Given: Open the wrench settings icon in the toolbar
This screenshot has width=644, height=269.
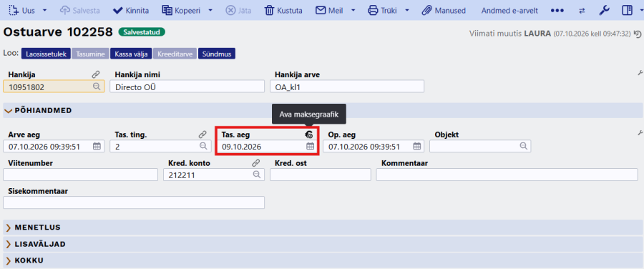Looking at the screenshot, I should click(x=604, y=11).
